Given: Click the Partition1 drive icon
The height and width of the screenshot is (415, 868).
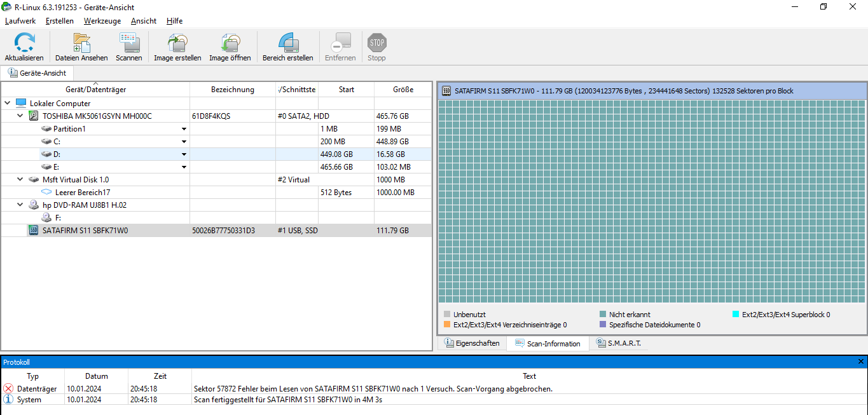Looking at the screenshot, I should tap(46, 129).
